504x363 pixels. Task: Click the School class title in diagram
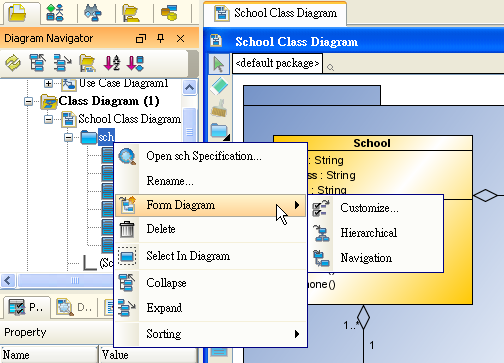coord(372,143)
